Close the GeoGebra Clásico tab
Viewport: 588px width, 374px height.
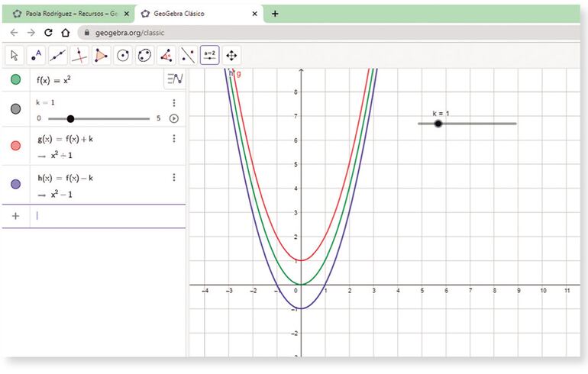254,14
